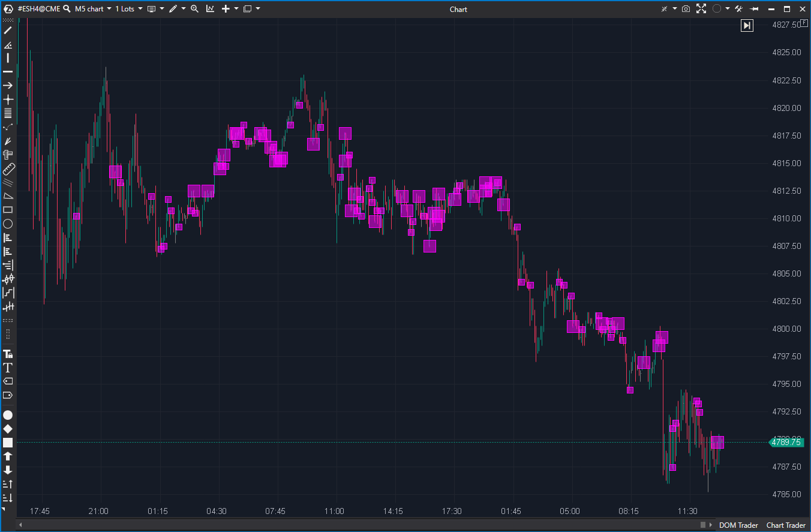Select the trend line drawing tool
Viewport: 811px width, 532px height.
click(8, 30)
